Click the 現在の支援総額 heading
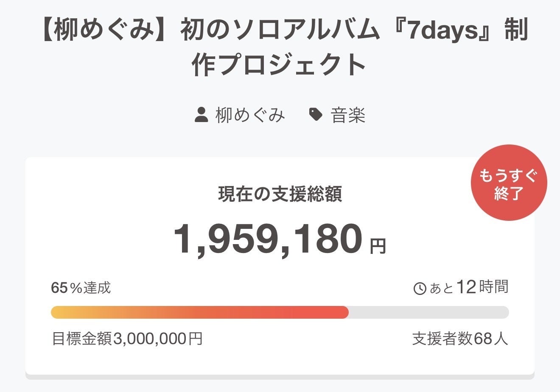Screen dimensions: 560x392 coord(280,194)
